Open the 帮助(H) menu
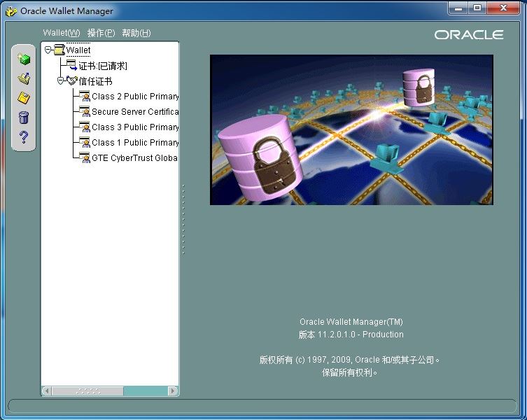527x420 pixels. 136,33
